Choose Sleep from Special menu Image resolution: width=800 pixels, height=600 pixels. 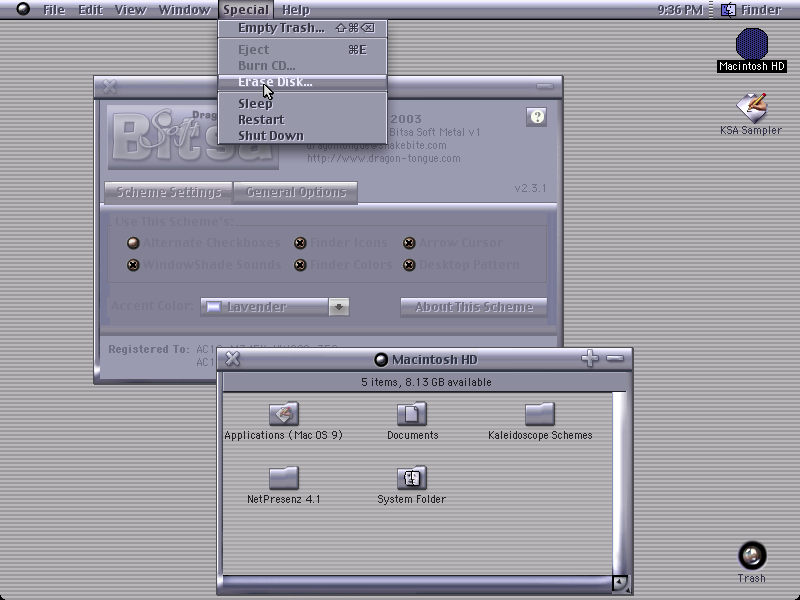pos(303,104)
